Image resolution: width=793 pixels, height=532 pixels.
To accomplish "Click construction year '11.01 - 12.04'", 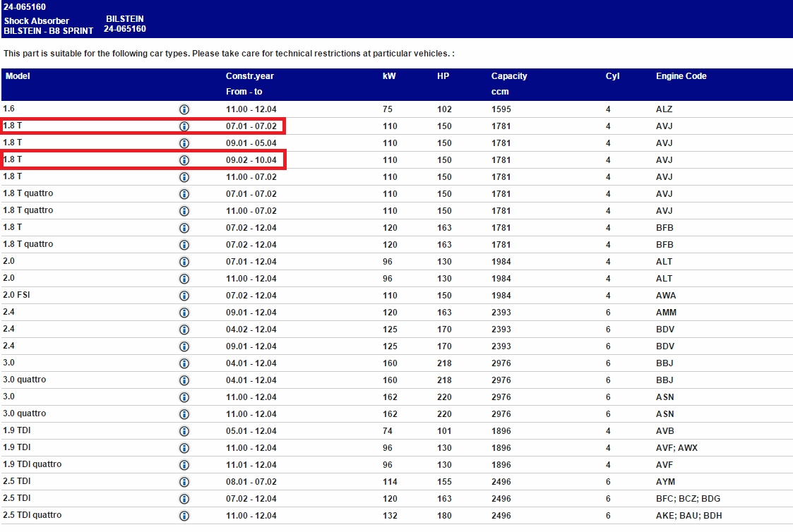I will 251,465.
